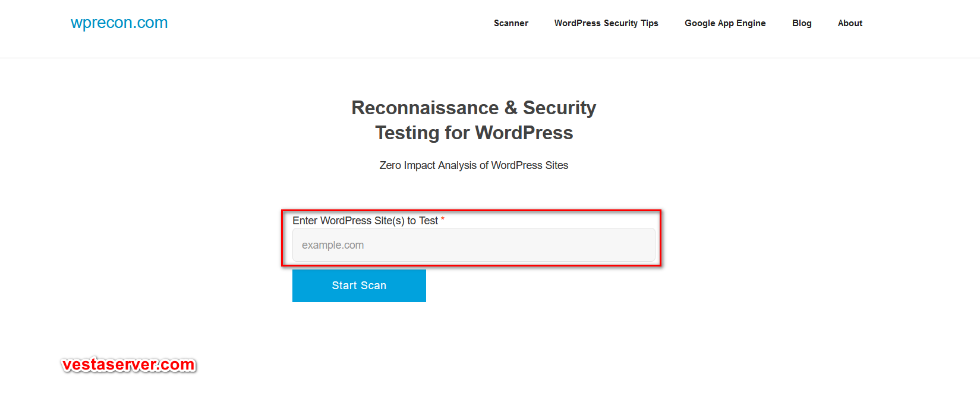Open the wprecon.com logo link
980x395 pixels.
click(119, 23)
